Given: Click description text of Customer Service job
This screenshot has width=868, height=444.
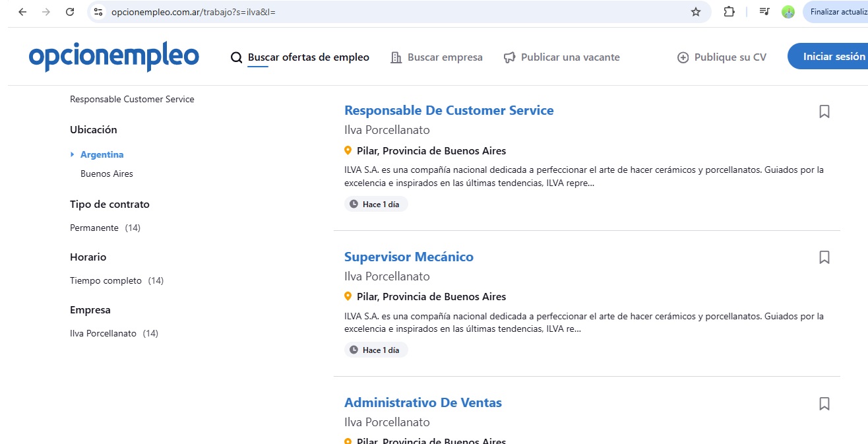Looking at the screenshot, I should [584, 176].
